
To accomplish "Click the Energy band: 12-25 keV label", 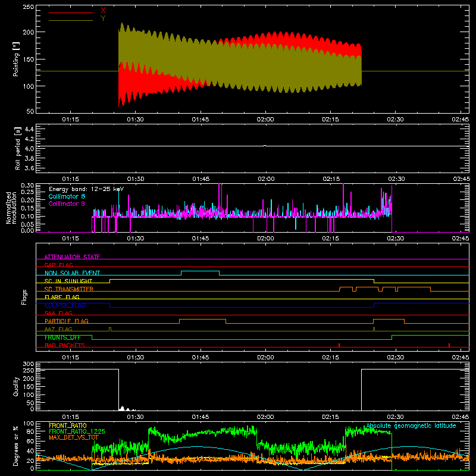I will coord(86,189).
